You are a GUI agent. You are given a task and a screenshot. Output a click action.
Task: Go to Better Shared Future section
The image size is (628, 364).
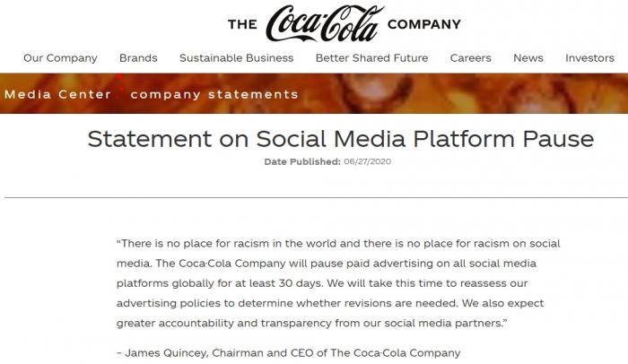[x=371, y=58]
